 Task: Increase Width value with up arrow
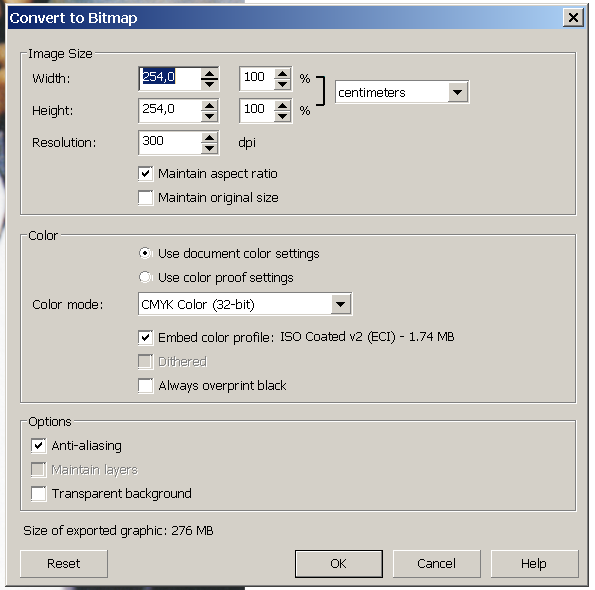tap(209, 73)
